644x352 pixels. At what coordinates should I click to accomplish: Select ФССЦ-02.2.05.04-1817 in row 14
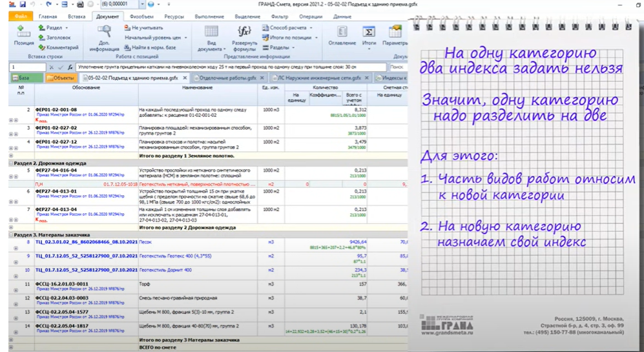pyautogui.click(x=62, y=326)
